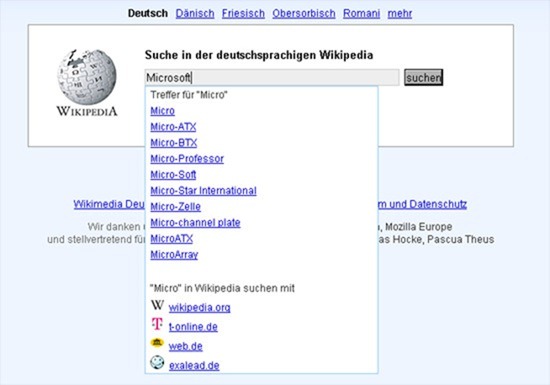Select the Deutsch language option

coord(148,13)
